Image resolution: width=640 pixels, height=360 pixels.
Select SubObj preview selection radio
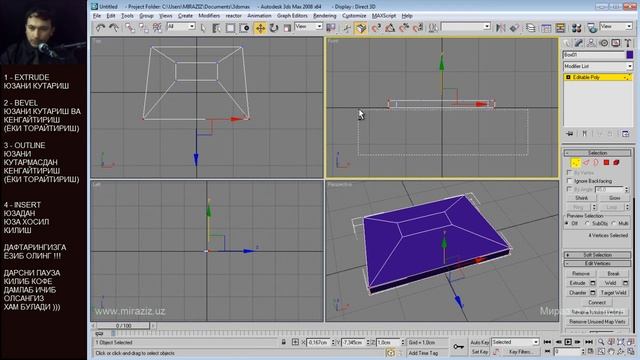587,224
